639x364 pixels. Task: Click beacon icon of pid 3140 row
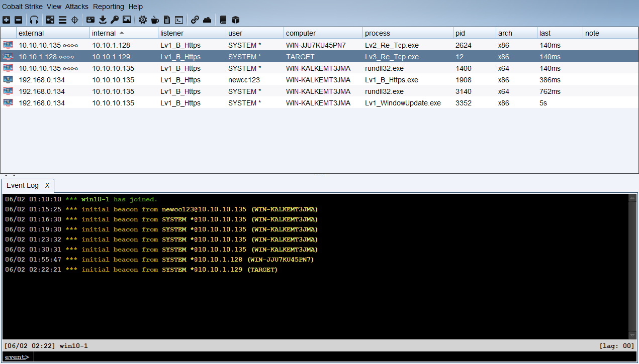pos(8,91)
